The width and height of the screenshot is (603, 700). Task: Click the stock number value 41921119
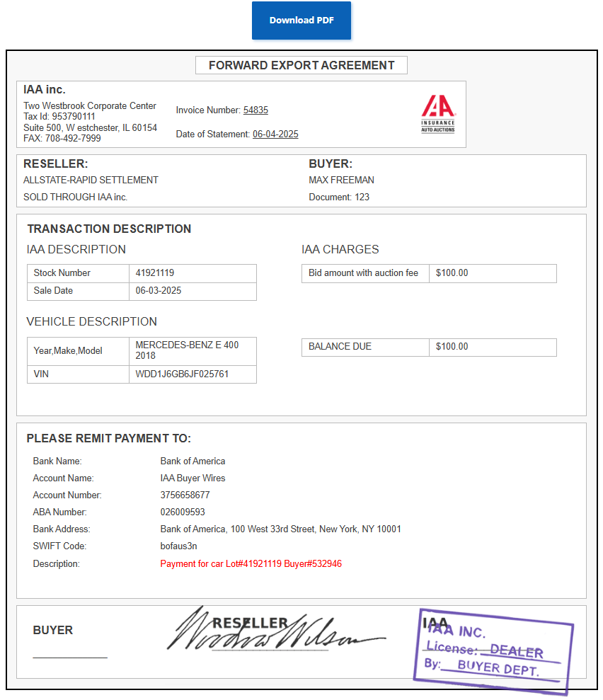coord(193,273)
